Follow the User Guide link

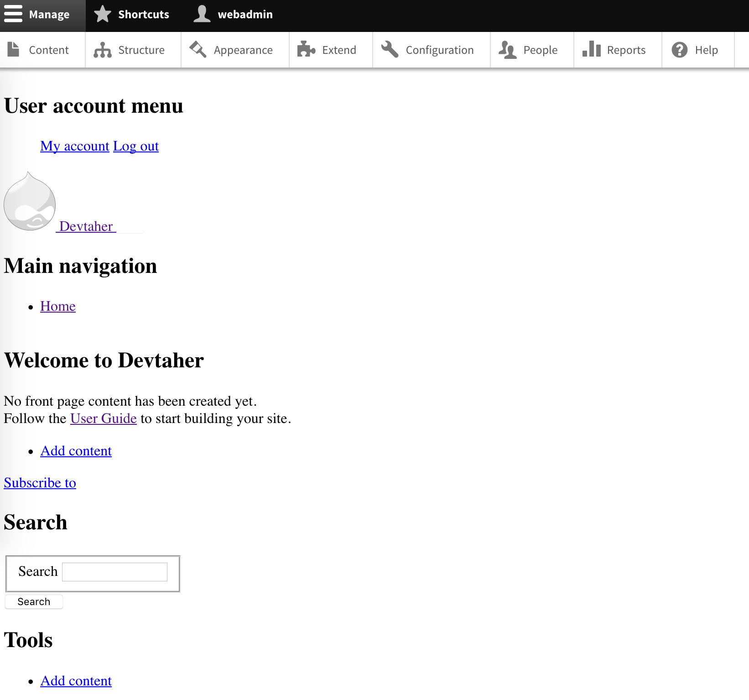(103, 418)
